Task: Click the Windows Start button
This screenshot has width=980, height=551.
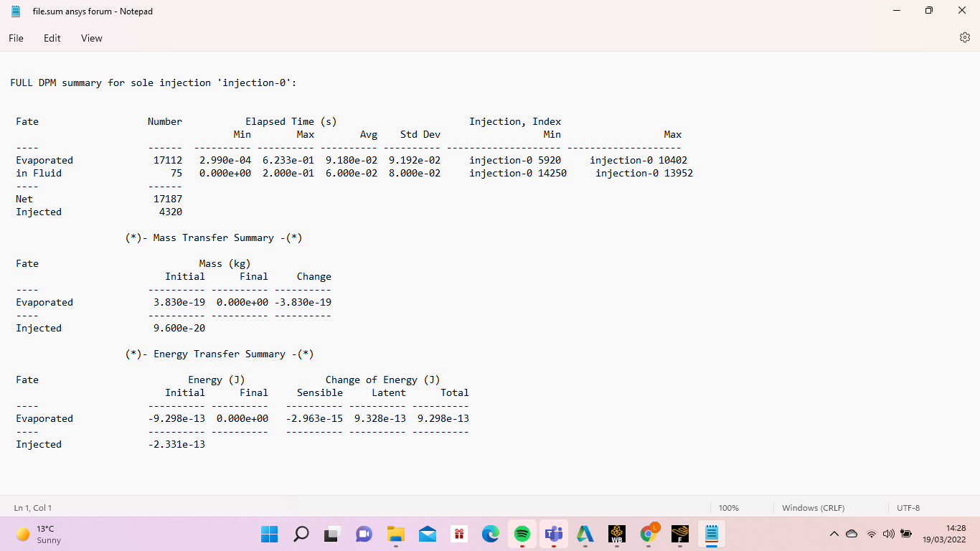Action: (x=269, y=534)
